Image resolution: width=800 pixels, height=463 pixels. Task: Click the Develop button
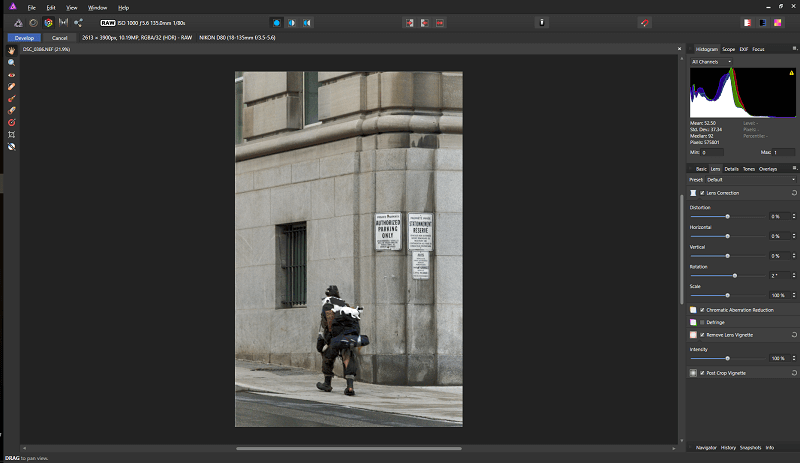click(x=24, y=38)
